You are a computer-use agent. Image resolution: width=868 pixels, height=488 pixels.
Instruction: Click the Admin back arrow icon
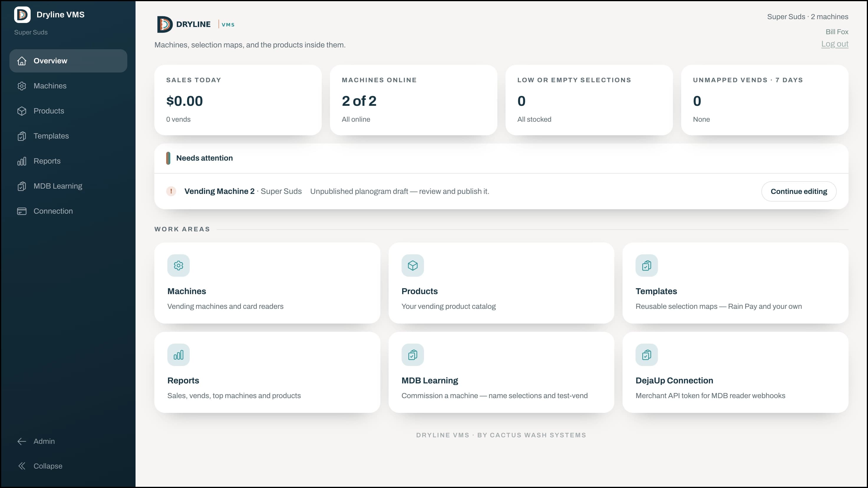coord(22,441)
